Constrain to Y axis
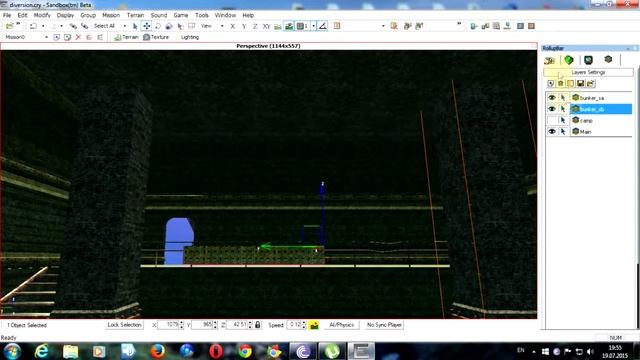 [x=244, y=26]
